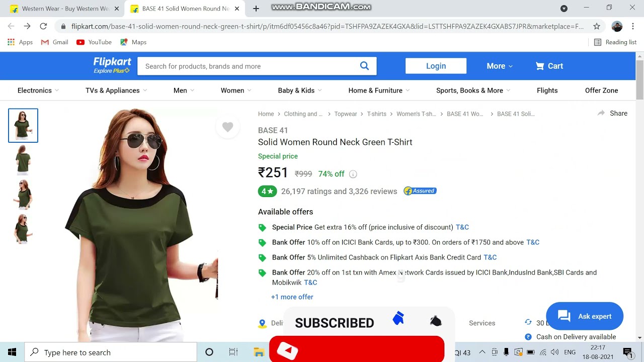Open the Cart
The height and width of the screenshot is (362, 644).
coord(549,66)
